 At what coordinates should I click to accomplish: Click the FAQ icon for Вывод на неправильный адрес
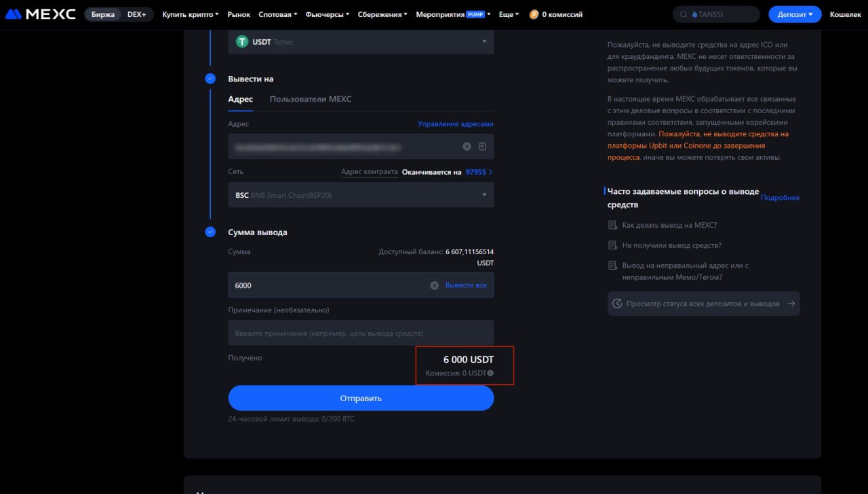tap(612, 266)
